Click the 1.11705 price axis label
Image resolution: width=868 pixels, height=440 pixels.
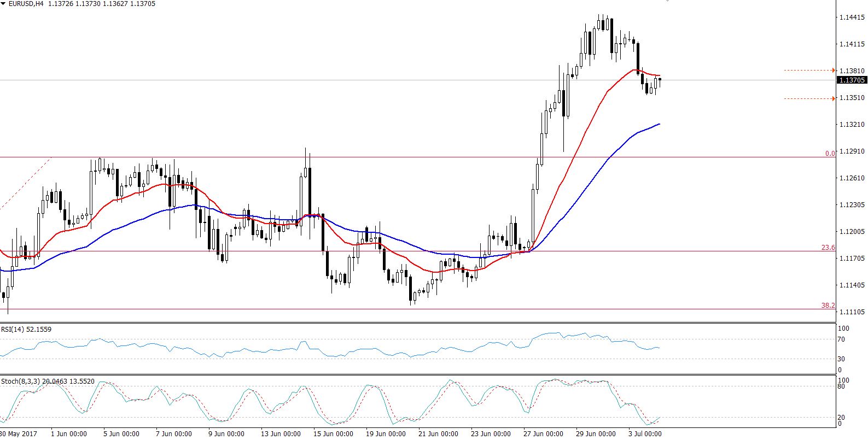point(852,259)
